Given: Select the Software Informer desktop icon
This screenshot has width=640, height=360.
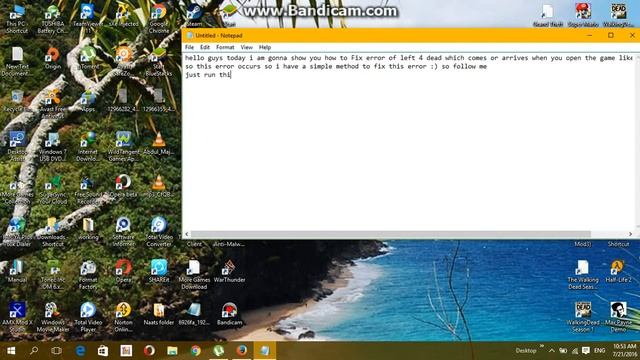Looking at the screenshot, I should pyautogui.click(x=123, y=232).
